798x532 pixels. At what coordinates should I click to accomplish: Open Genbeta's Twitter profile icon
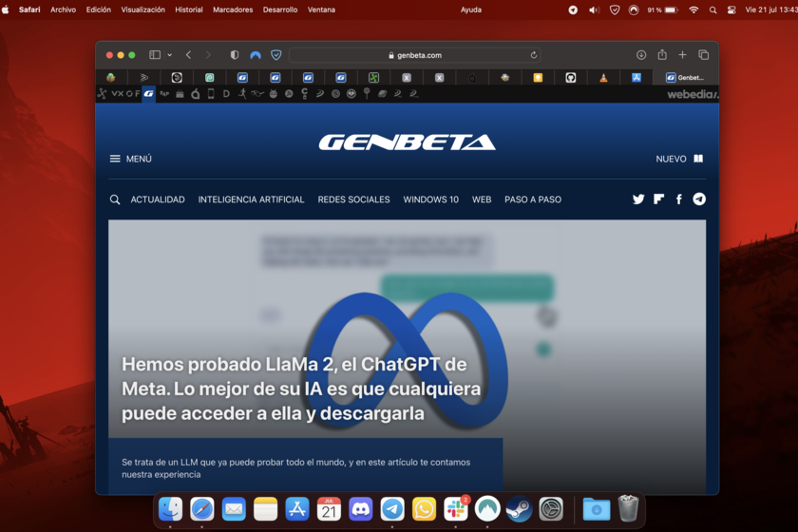tap(638, 199)
